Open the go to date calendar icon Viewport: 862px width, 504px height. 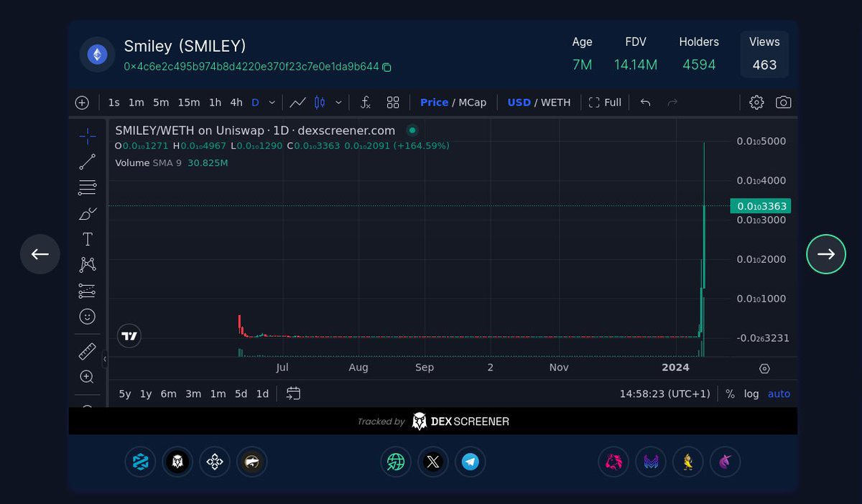pos(293,393)
